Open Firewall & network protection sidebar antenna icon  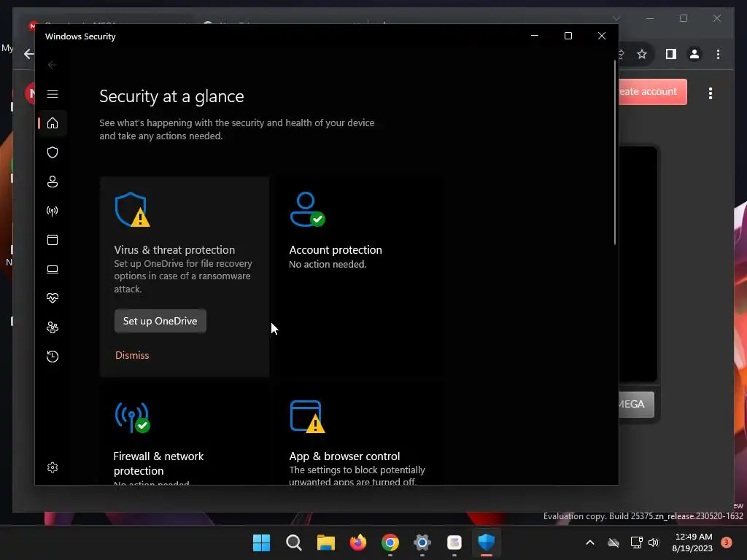(53, 211)
